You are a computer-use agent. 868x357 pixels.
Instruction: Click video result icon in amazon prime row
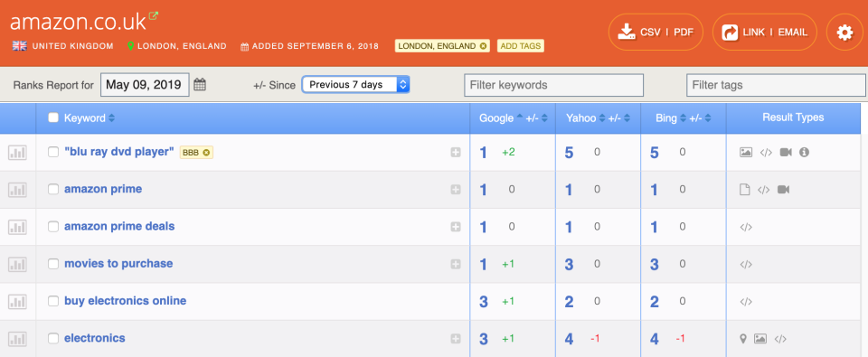pyautogui.click(x=783, y=190)
